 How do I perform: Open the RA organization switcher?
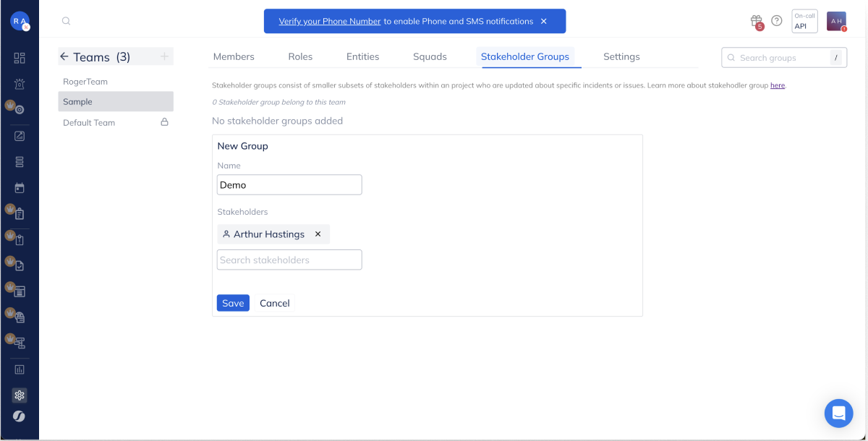coord(20,21)
